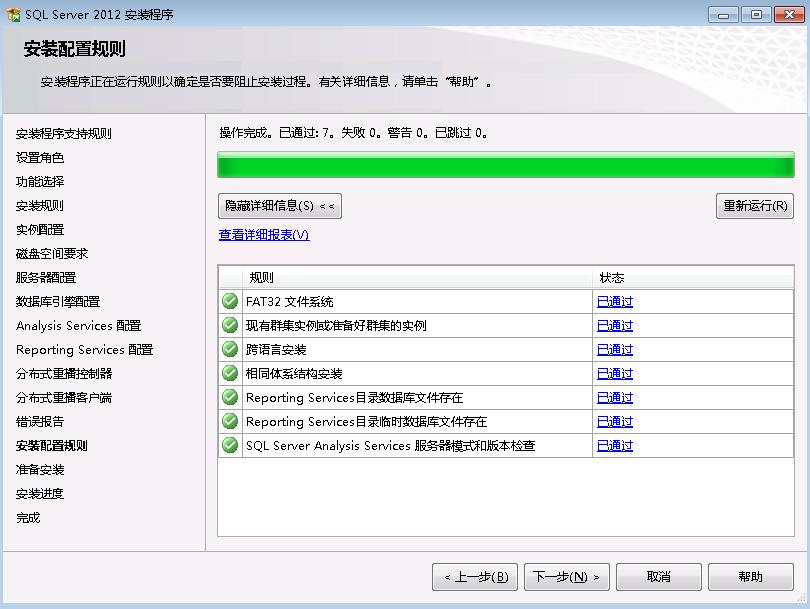Viewport: 810px width, 609px height.
Task: Click rule text FAT32 文件系统
Action: pyautogui.click(x=290, y=302)
